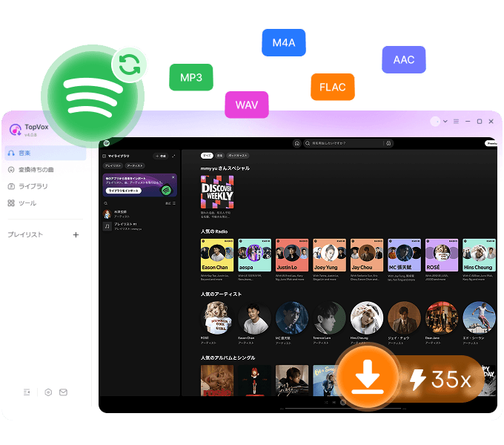Open the Eason Chan radio card
This screenshot has height=445, width=504.
pos(217,255)
